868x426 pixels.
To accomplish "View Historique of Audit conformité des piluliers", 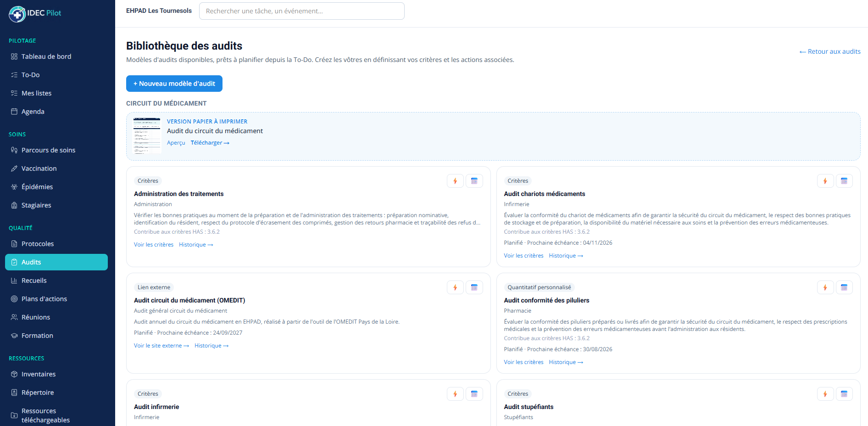I will pos(566,362).
